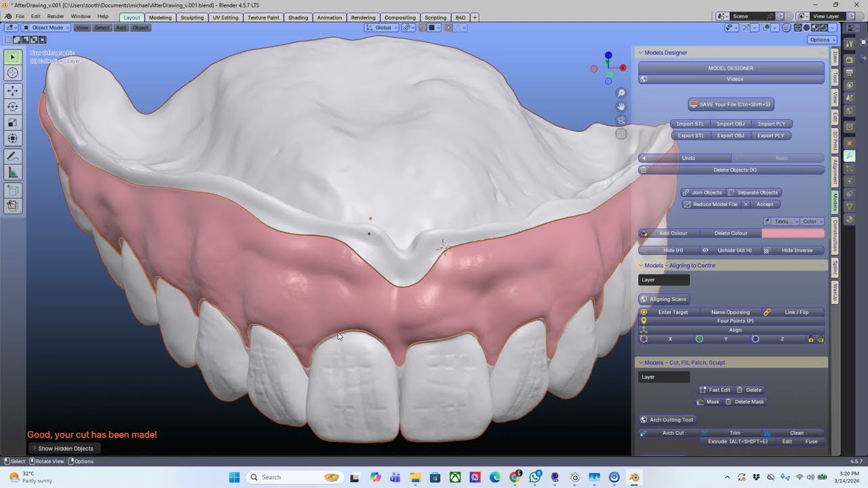Viewport: 868px width, 488px height.
Task: Open the Modifiers wrench properties tab
Action: pyautogui.click(x=850, y=156)
